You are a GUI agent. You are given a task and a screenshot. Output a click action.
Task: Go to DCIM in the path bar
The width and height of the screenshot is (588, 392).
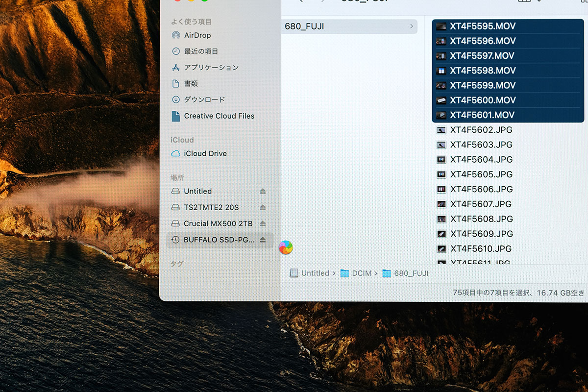point(356,273)
